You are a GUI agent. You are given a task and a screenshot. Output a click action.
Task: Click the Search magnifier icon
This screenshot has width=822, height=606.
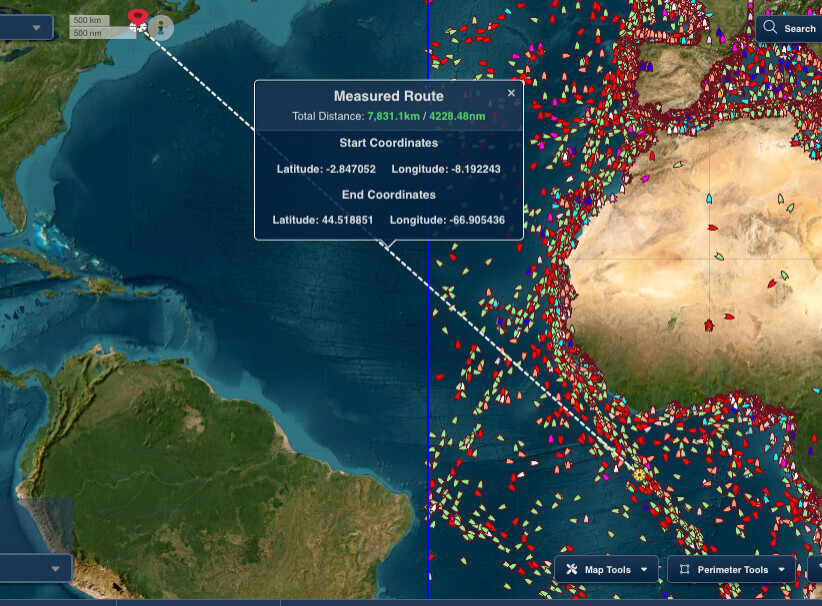[x=770, y=28]
